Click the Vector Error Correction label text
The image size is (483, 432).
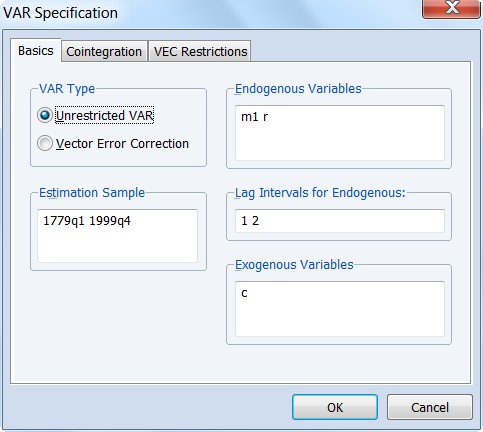pos(122,144)
